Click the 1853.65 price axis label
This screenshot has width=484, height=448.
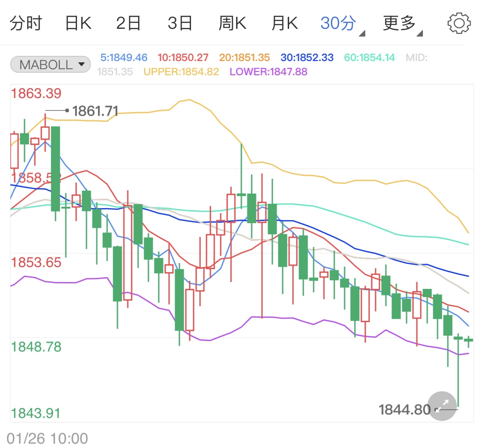point(36,263)
